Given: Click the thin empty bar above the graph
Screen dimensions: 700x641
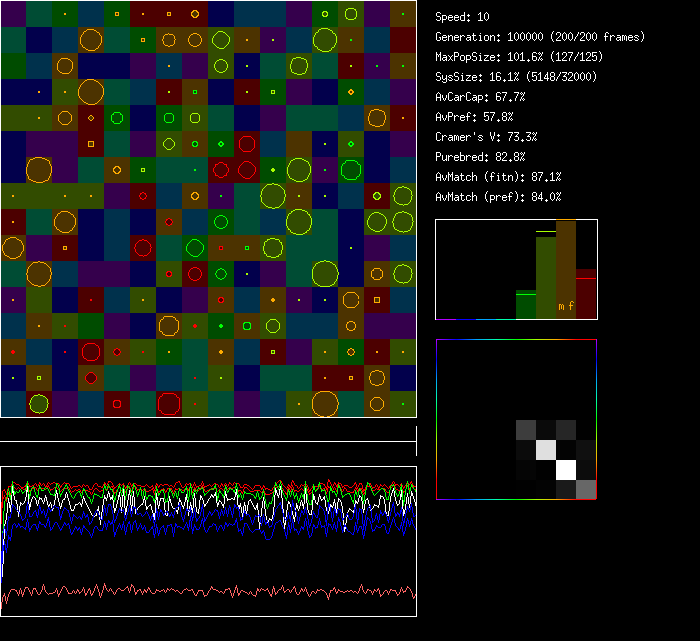Looking at the screenshot, I should click(x=208, y=431).
